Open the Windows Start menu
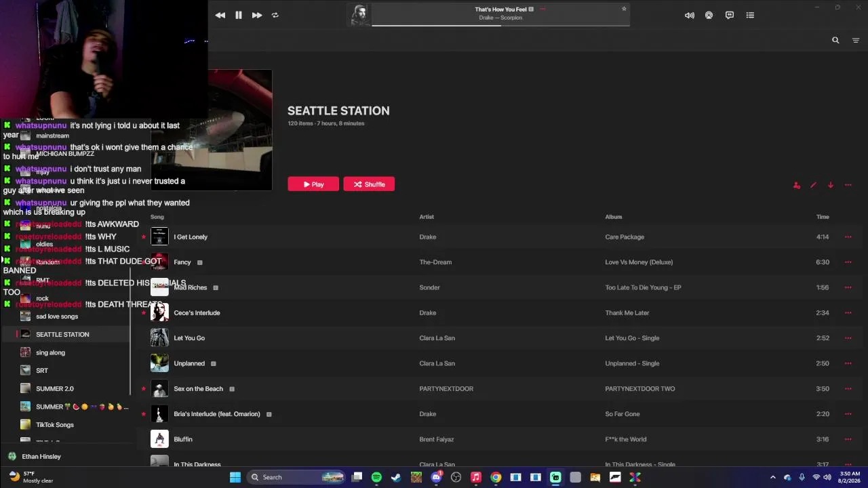The width and height of the screenshot is (868, 488). pos(235,477)
